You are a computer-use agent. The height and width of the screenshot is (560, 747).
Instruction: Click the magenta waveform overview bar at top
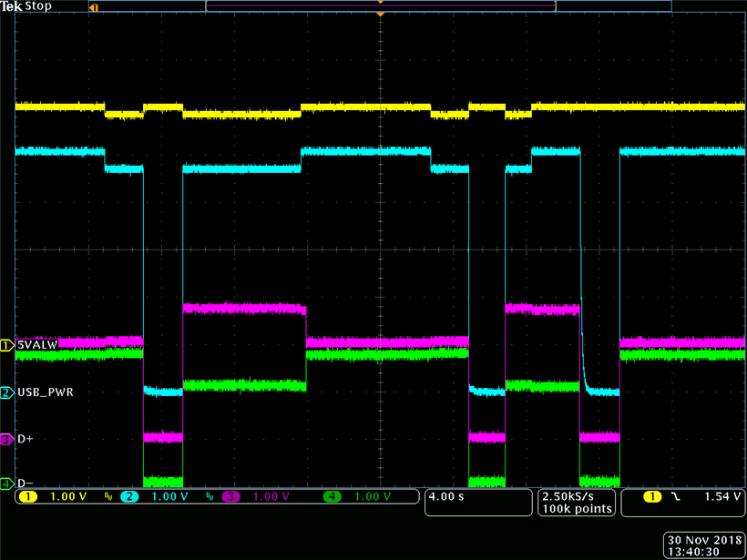(x=381, y=5)
